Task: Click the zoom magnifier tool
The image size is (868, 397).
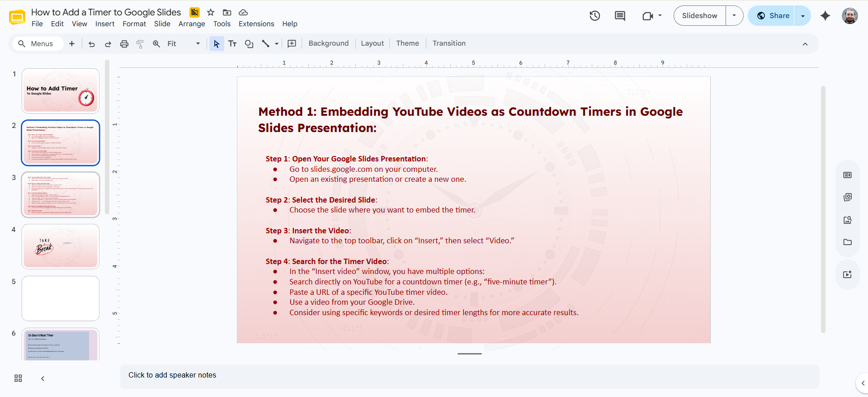Action: point(156,44)
